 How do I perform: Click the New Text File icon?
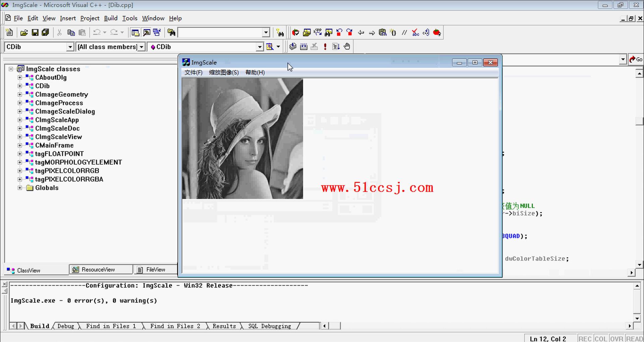(9, 33)
